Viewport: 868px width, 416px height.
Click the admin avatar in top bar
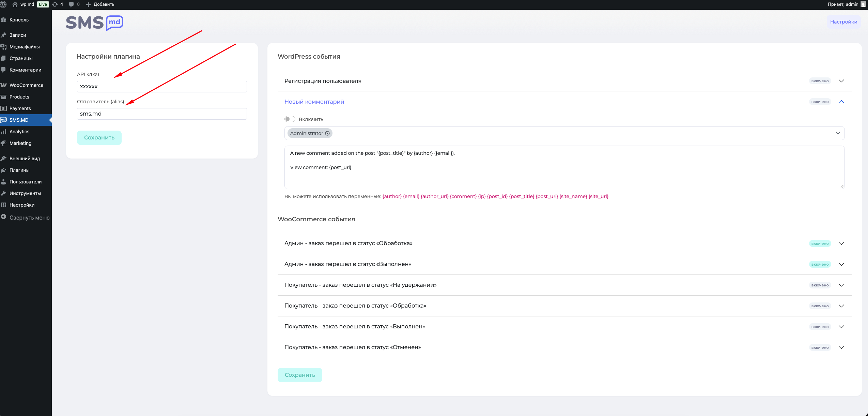(x=863, y=4)
